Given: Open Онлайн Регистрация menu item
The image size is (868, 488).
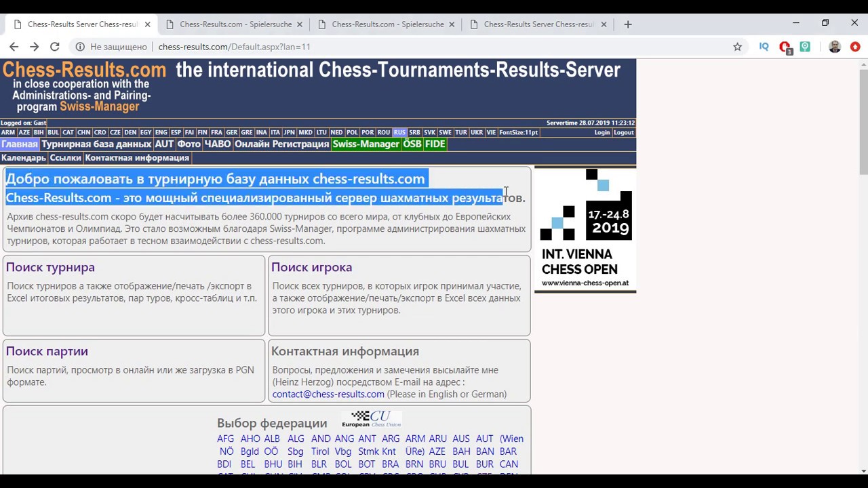Looking at the screenshot, I should [282, 144].
